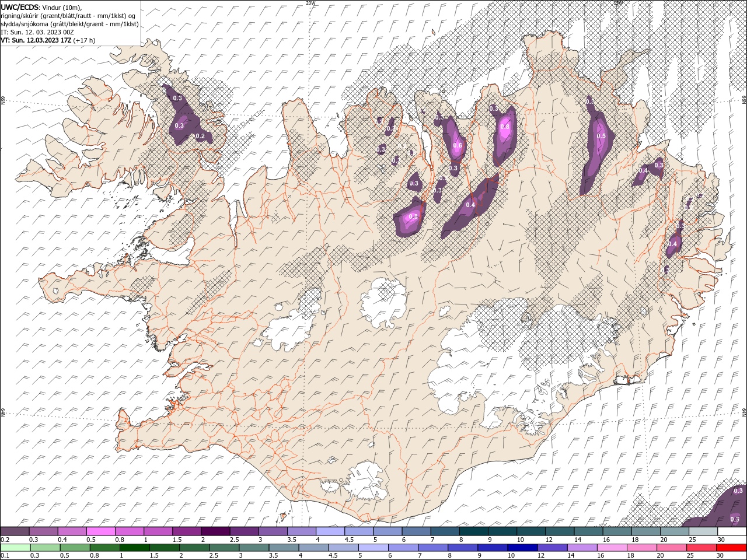Image resolution: width=747 pixels, height=560 pixels.
Task: Pick the palest green swatch at 0.1 in the rain legend
Action: tap(15, 548)
